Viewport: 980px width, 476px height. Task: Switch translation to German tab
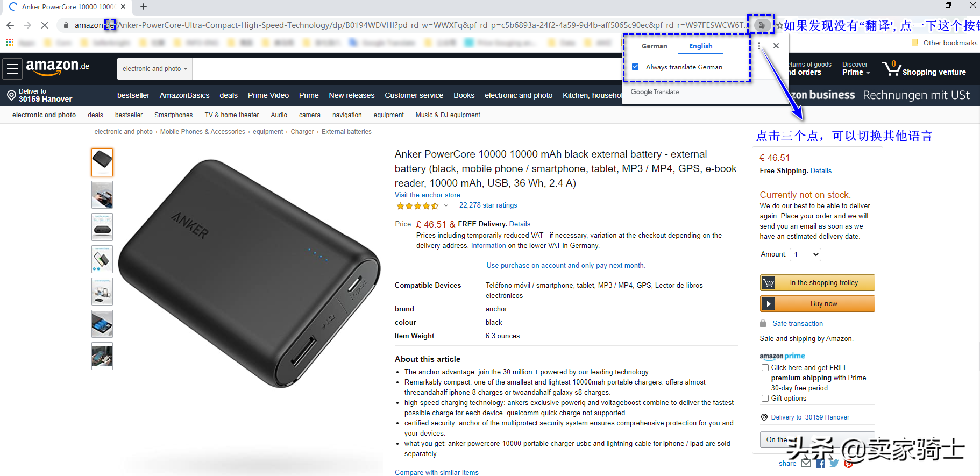654,46
